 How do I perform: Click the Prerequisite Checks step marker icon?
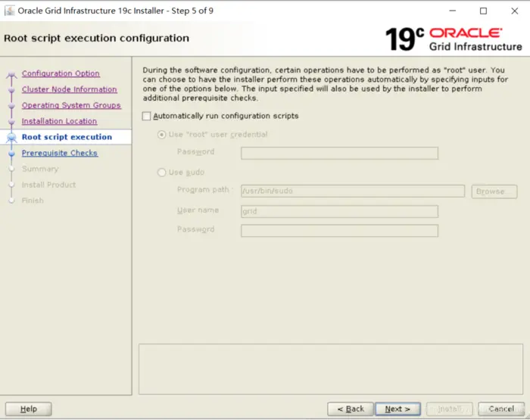coord(11,154)
